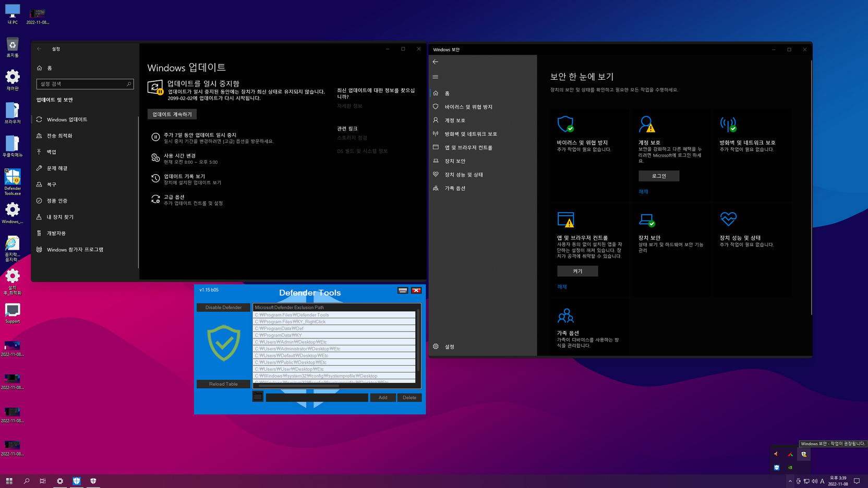Open 고급 옵션 in Windows 업데이트

pyautogui.click(x=187, y=200)
